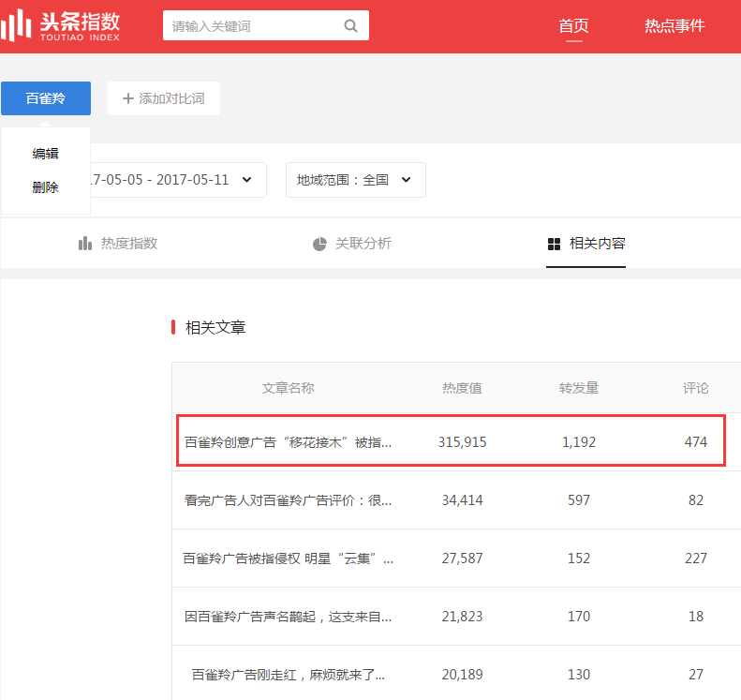Click the comment count 82
741x700 pixels.
[x=696, y=500]
